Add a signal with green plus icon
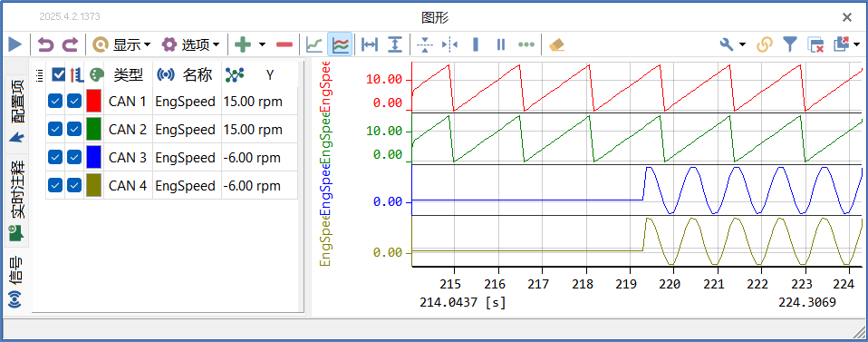The width and height of the screenshot is (868, 342). pos(243,44)
